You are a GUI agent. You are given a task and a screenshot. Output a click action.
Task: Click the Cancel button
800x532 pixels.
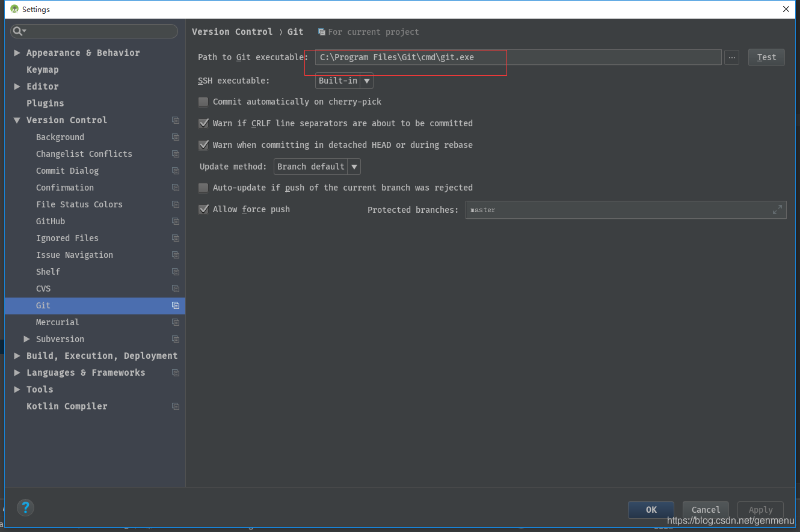(x=706, y=510)
